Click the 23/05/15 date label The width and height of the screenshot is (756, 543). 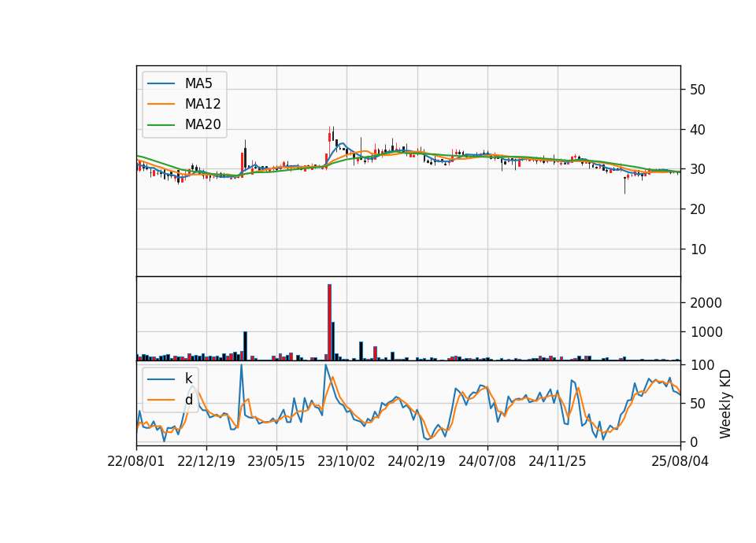click(x=276, y=461)
